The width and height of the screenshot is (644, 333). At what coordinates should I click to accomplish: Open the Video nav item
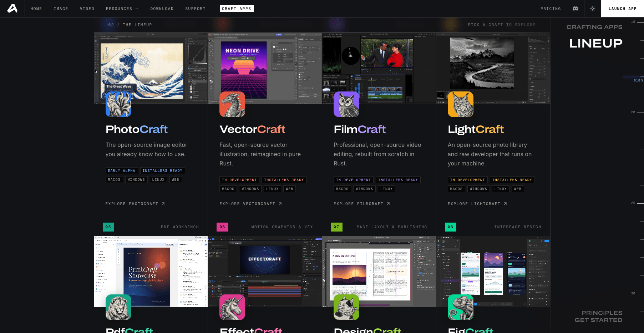pyautogui.click(x=87, y=9)
